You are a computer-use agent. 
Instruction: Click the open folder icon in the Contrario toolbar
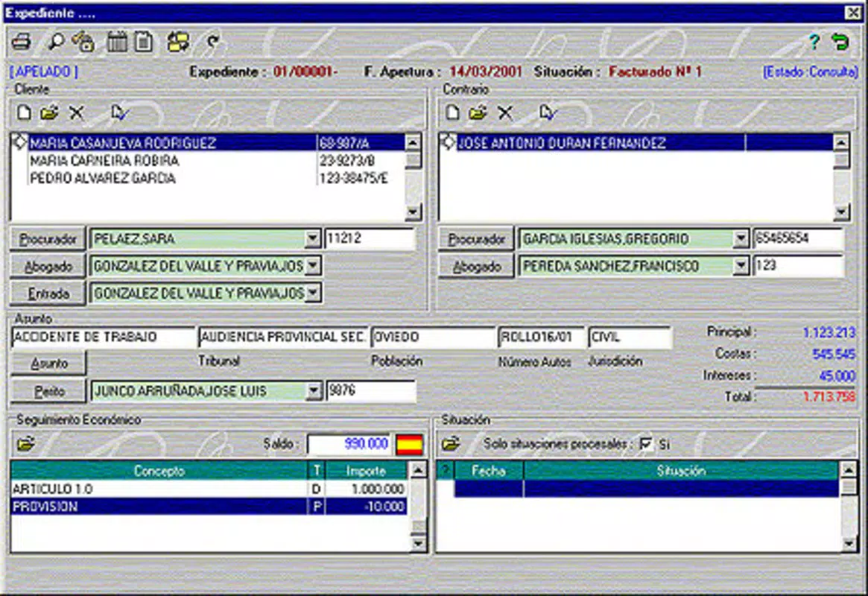pyautogui.click(x=478, y=113)
